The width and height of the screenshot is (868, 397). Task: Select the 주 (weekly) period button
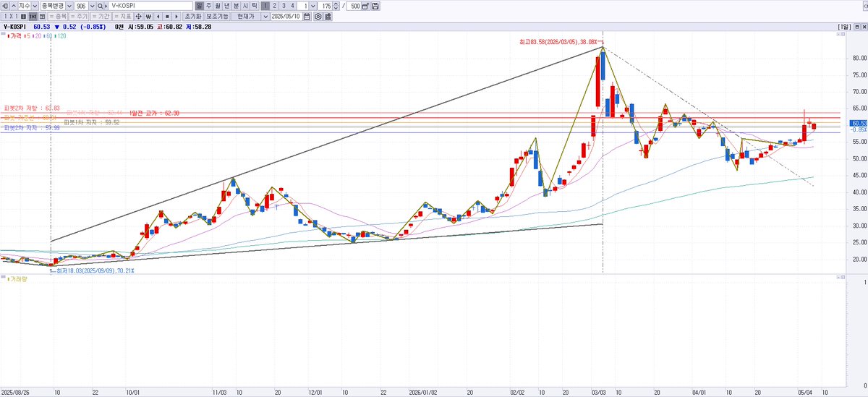click(x=208, y=6)
